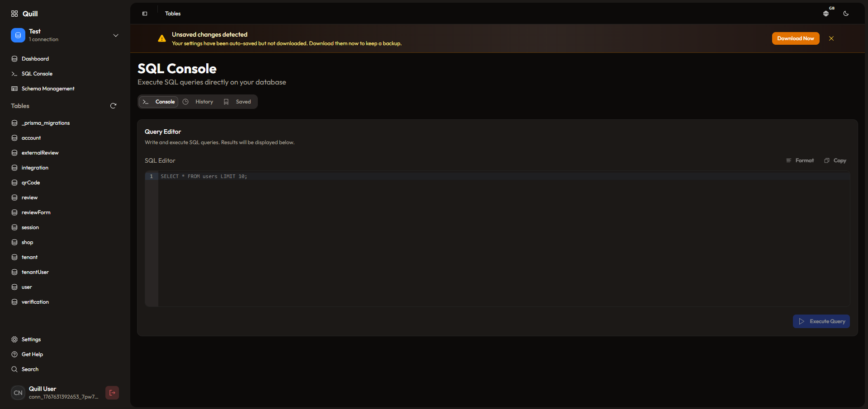
Task: Format the SQL query
Action: coord(800,160)
